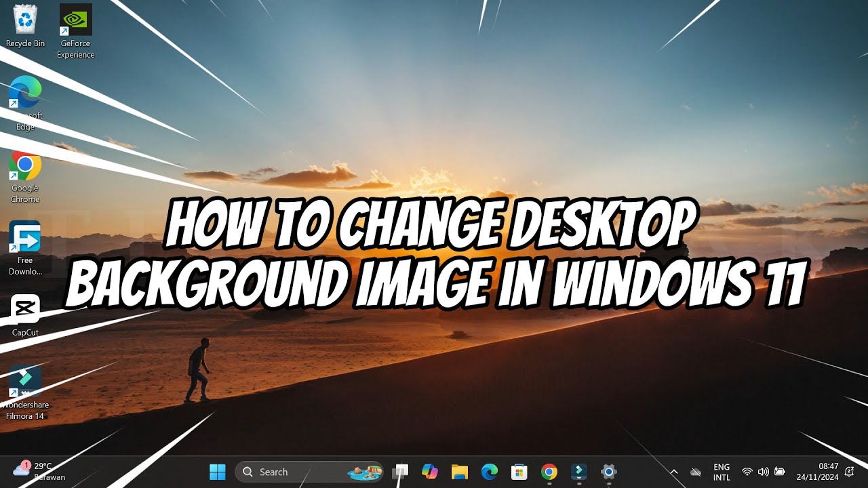Click the OneDrive cloud tray icon
The image size is (868, 488).
pos(695,472)
